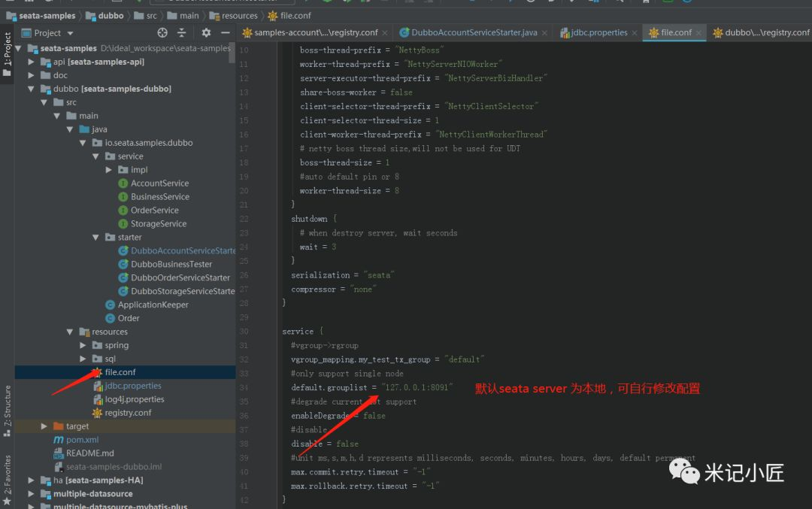
Task: Switch to samples-account registry.conf tab
Action: tap(315, 32)
